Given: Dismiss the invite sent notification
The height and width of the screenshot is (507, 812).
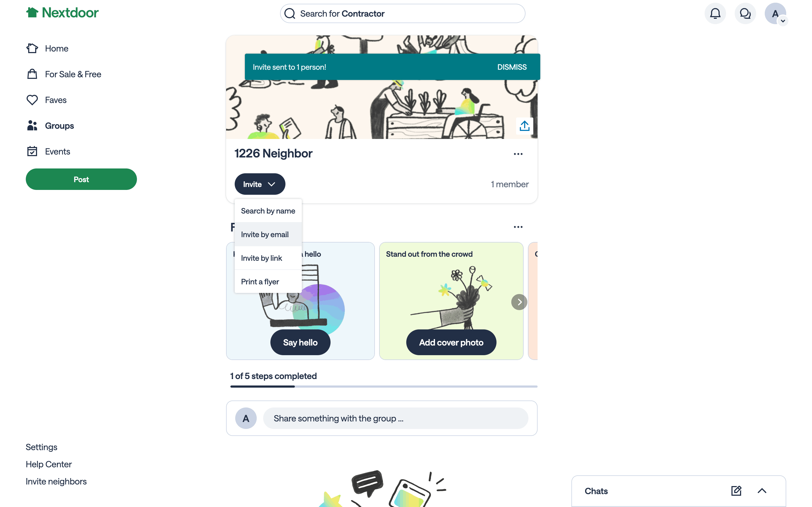Looking at the screenshot, I should coord(512,67).
